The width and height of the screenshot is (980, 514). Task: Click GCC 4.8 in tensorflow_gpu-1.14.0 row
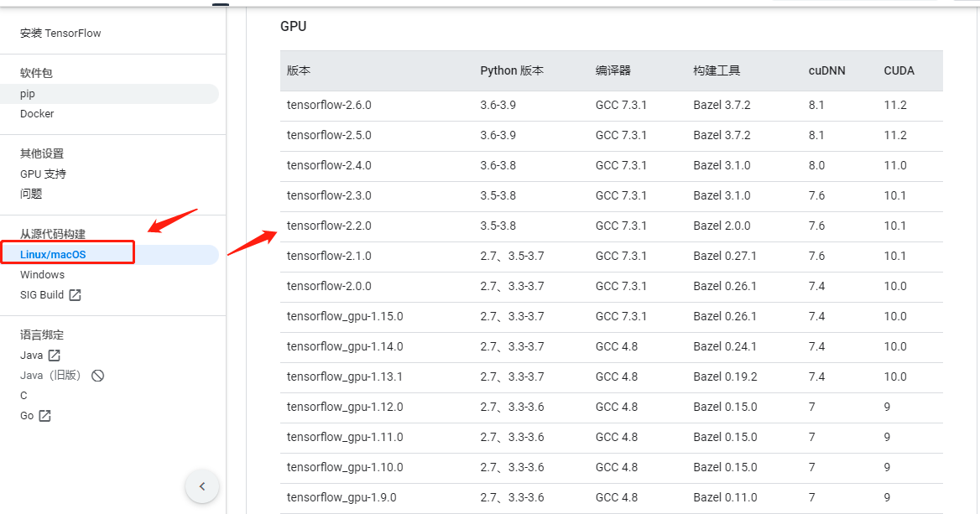click(616, 346)
